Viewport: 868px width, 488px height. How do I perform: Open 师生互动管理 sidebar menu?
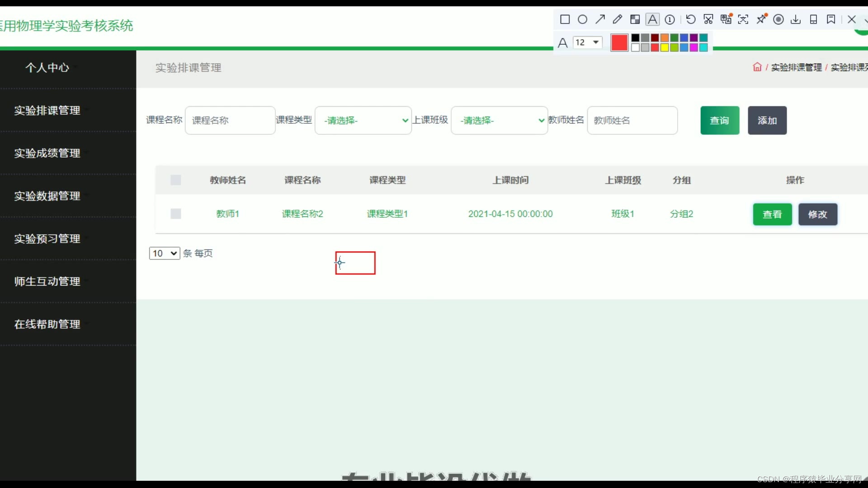click(47, 282)
